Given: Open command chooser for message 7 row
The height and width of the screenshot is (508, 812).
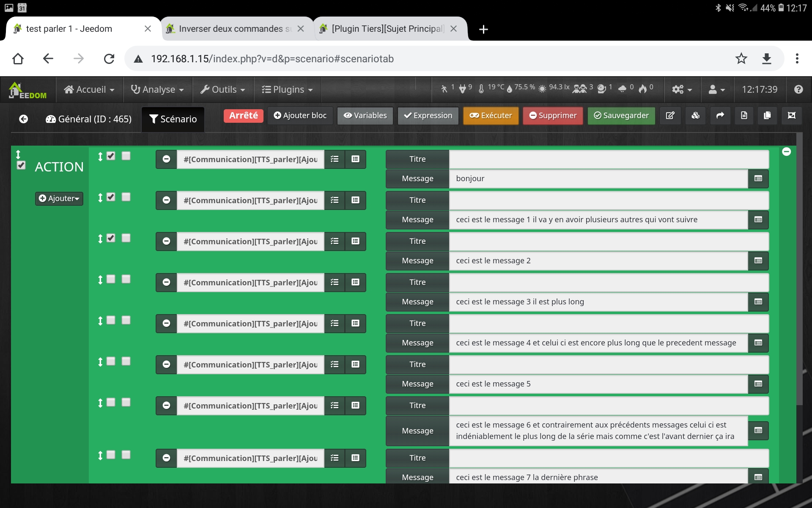Looking at the screenshot, I should click(355, 458).
